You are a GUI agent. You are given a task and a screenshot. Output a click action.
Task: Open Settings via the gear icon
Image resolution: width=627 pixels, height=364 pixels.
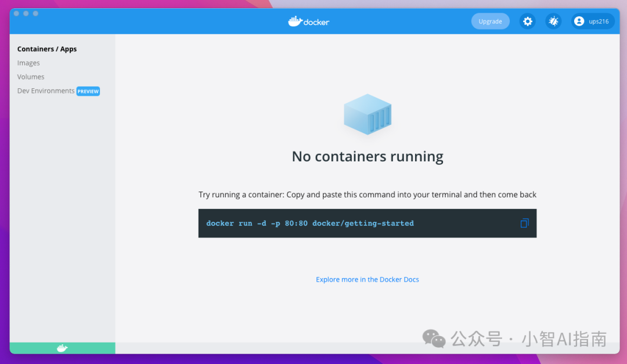[527, 21]
